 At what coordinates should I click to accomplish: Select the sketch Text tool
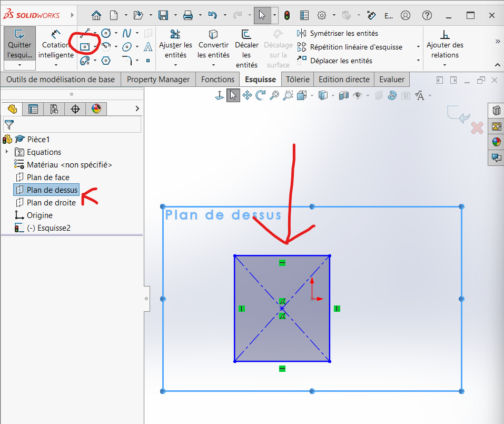point(148,46)
